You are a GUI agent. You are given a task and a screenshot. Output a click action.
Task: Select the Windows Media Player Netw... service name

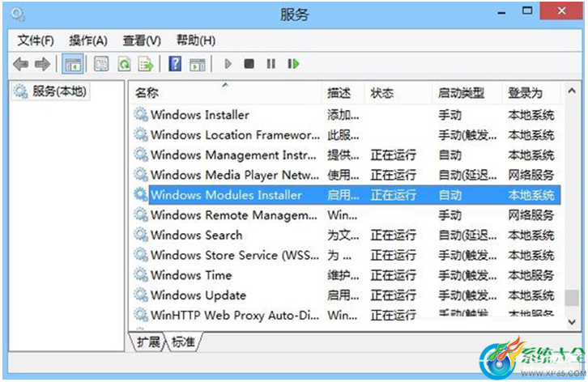[x=235, y=175]
